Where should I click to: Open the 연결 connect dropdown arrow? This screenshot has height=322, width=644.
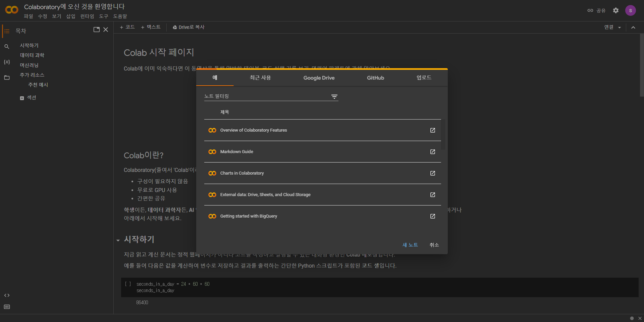pyautogui.click(x=620, y=28)
